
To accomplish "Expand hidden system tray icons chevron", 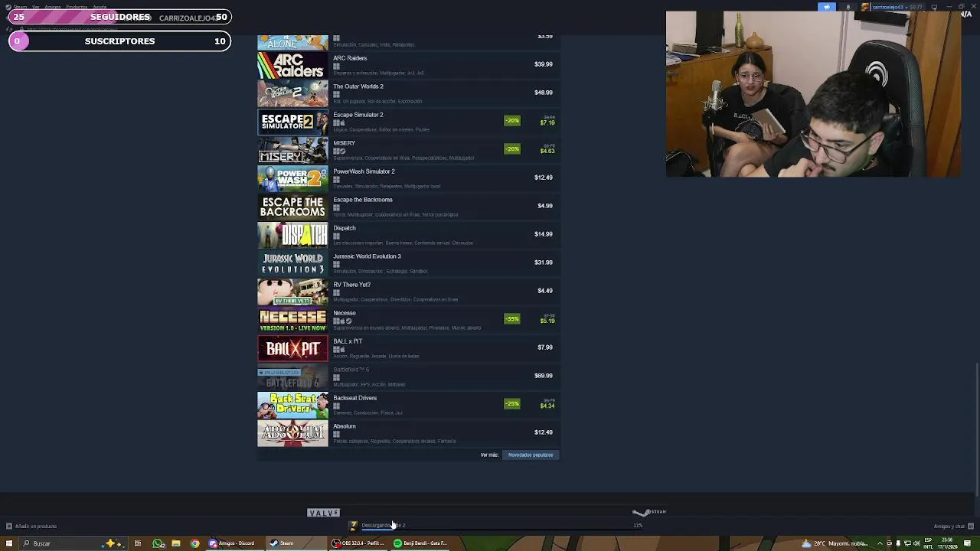I will [879, 543].
